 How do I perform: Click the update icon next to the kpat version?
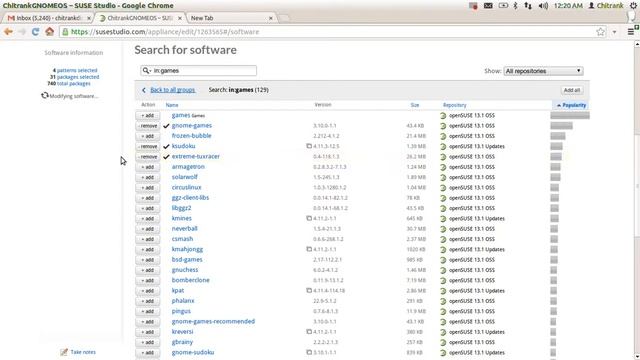pyautogui.click(x=309, y=290)
